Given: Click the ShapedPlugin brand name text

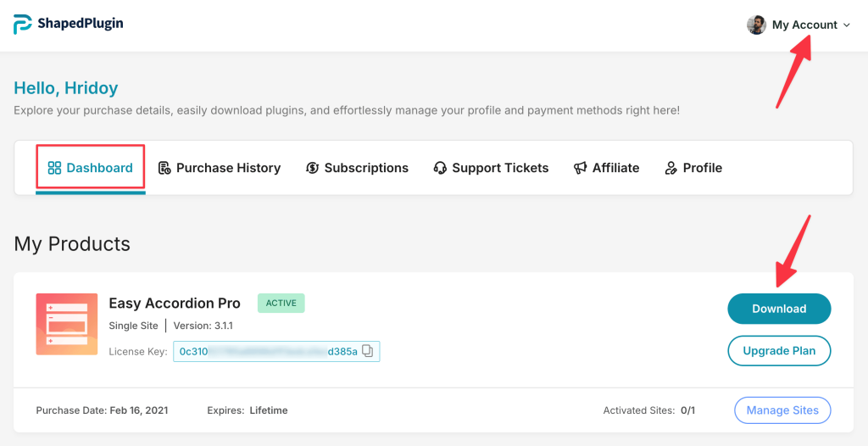Looking at the screenshot, I should pyautogui.click(x=81, y=23).
